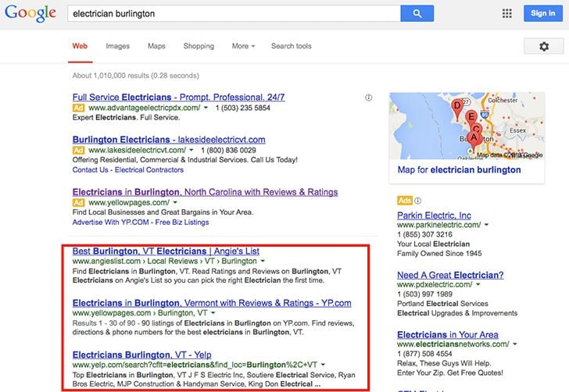
Task: Open the Parkin Electric, Inc ad
Action: tap(434, 216)
